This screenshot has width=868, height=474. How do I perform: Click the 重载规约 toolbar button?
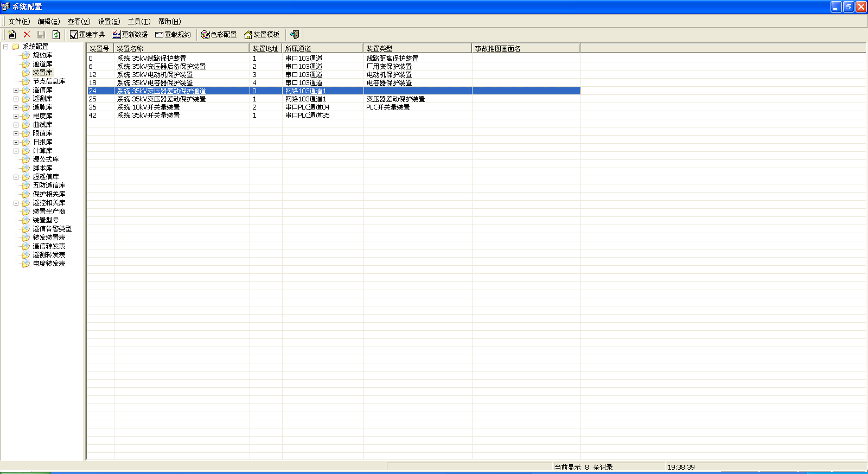pos(173,35)
